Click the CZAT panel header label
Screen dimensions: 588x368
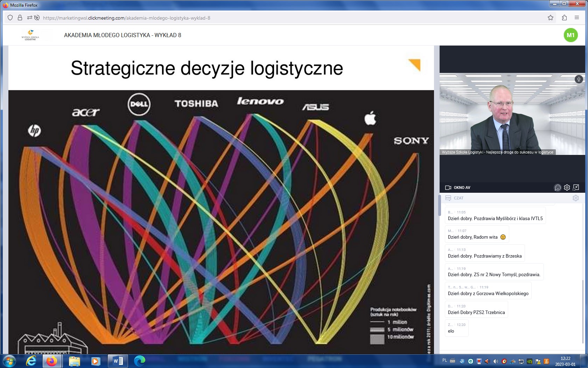coord(458,198)
